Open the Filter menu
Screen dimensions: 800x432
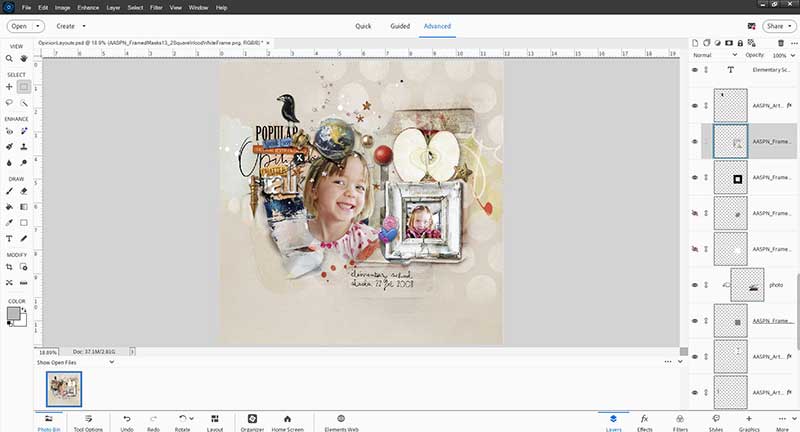(156, 8)
